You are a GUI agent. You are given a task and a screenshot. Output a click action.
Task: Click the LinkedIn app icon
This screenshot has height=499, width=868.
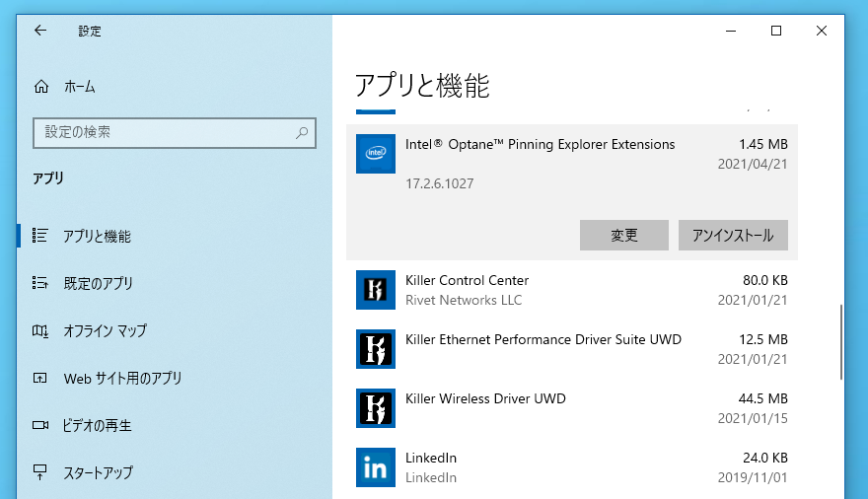[x=376, y=467]
